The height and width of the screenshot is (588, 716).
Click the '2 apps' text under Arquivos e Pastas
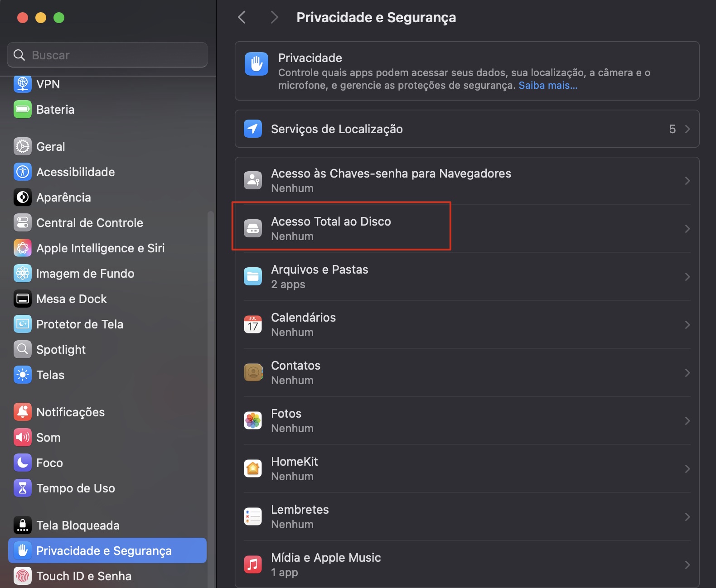288,284
